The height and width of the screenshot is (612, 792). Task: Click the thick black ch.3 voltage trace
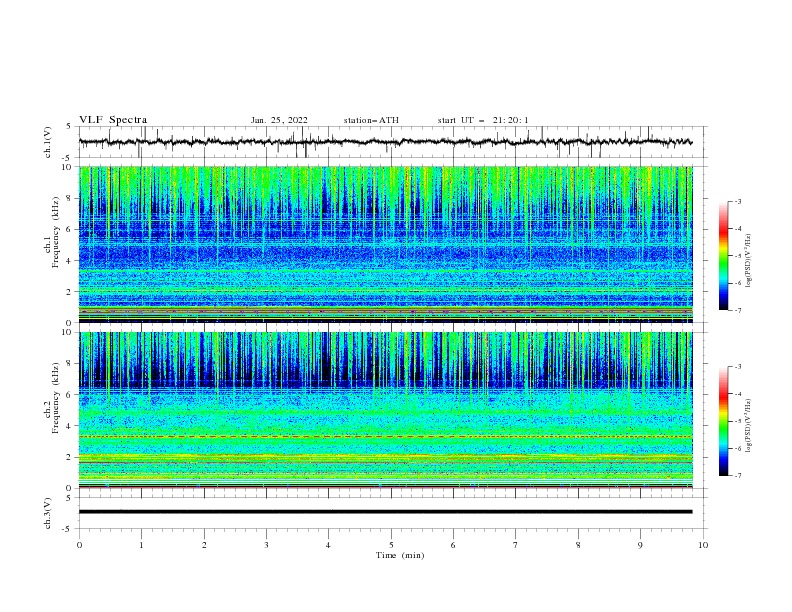pyautogui.click(x=385, y=512)
